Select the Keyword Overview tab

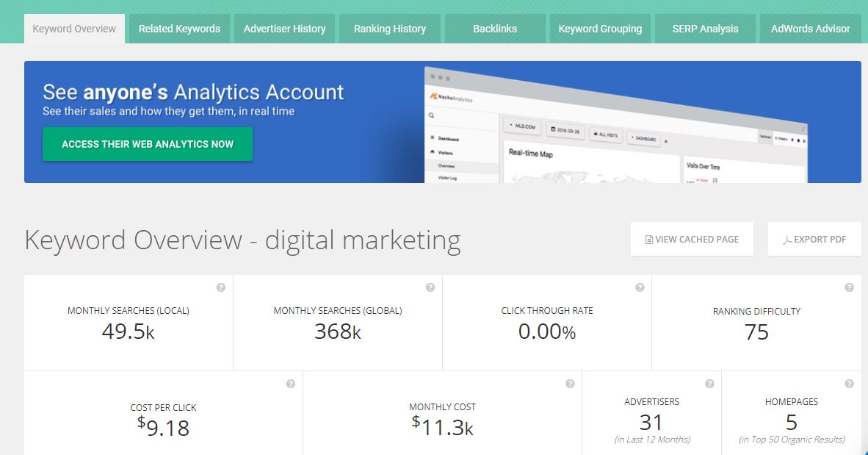click(74, 29)
